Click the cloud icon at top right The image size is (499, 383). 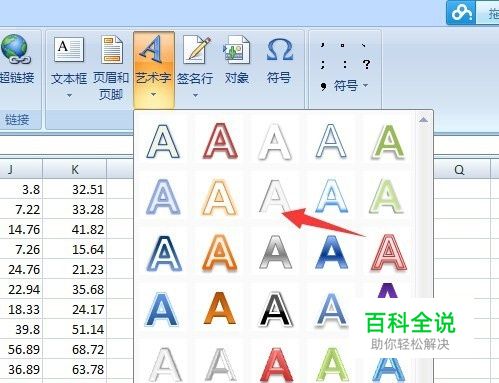pos(461,12)
